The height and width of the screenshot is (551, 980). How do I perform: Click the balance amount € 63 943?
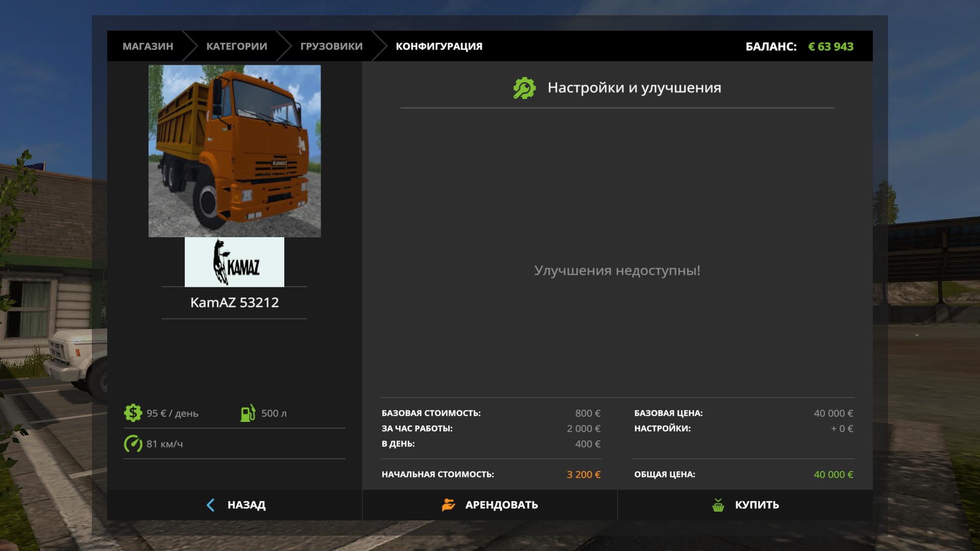(830, 46)
